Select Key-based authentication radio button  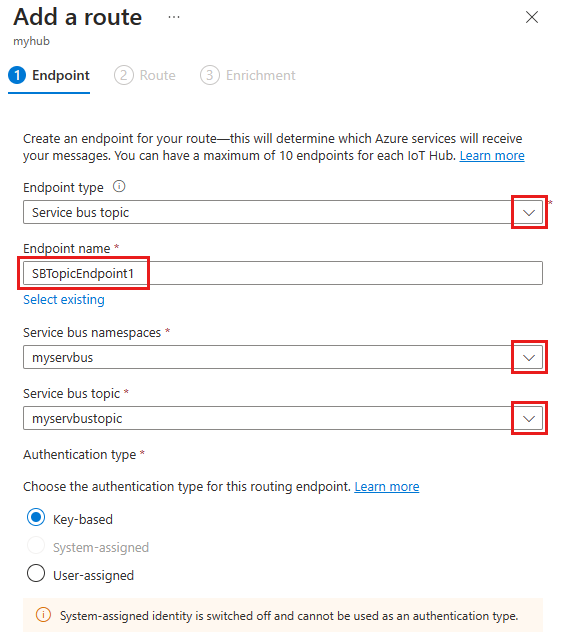(x=36, y=518)
